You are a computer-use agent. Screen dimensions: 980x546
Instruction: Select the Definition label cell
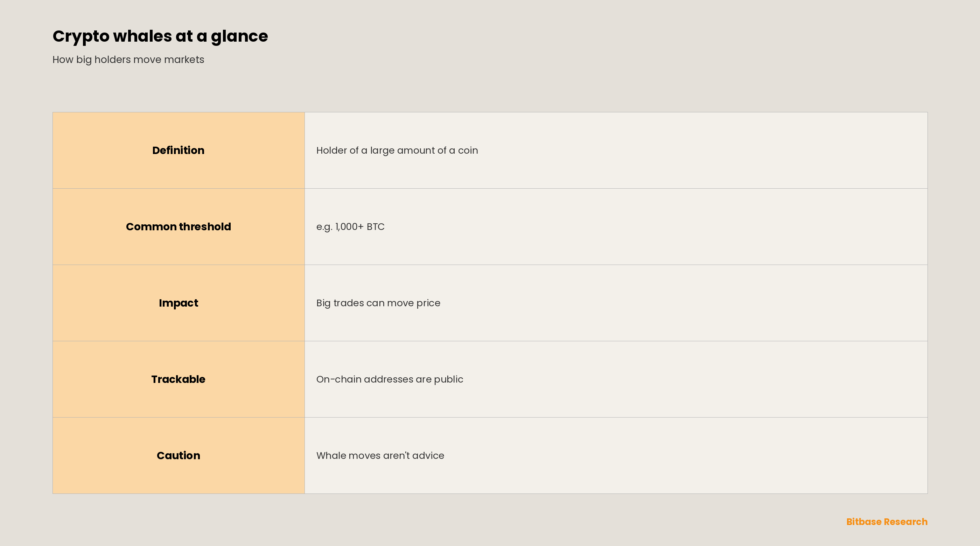pos(178,150)
